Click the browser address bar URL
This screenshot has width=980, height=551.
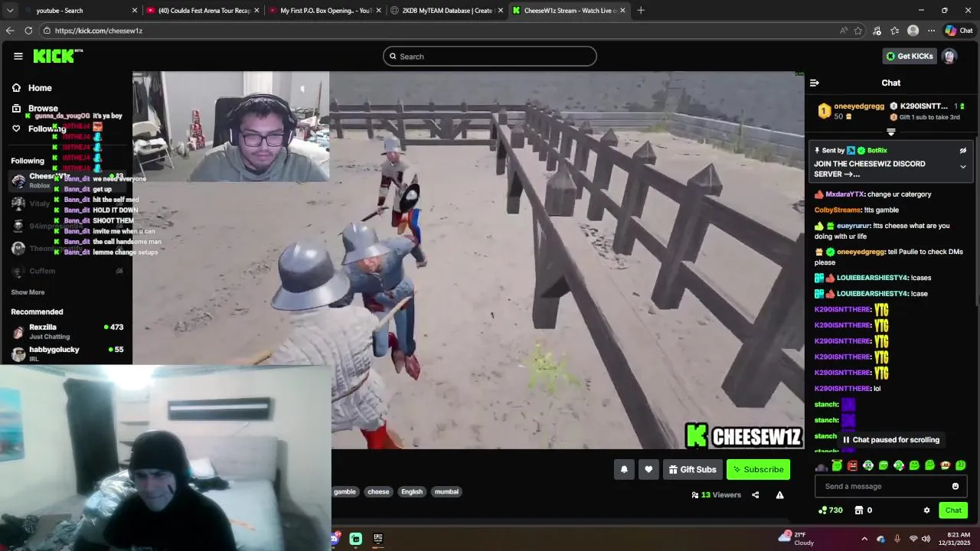(99, 31)
